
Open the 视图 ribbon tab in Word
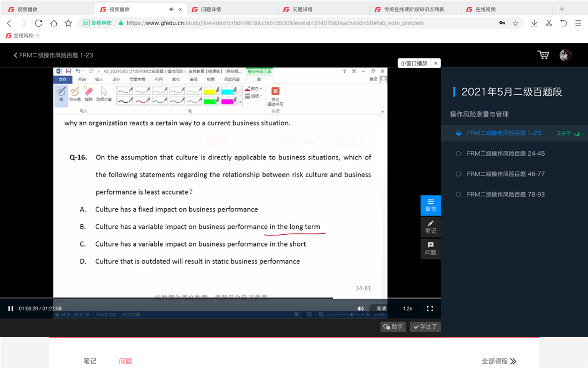[x=211, y=80]
